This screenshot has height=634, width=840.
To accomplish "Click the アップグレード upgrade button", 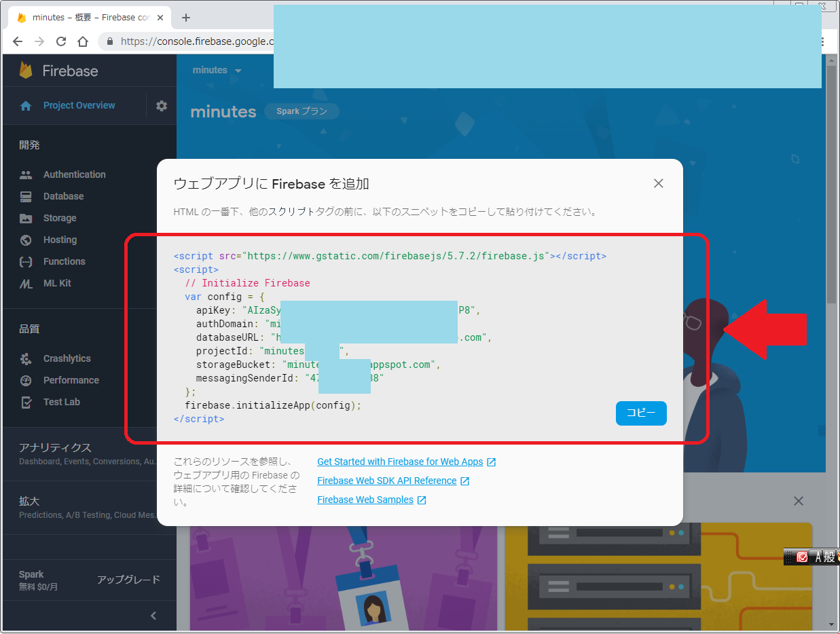I will tap(128, 580).
